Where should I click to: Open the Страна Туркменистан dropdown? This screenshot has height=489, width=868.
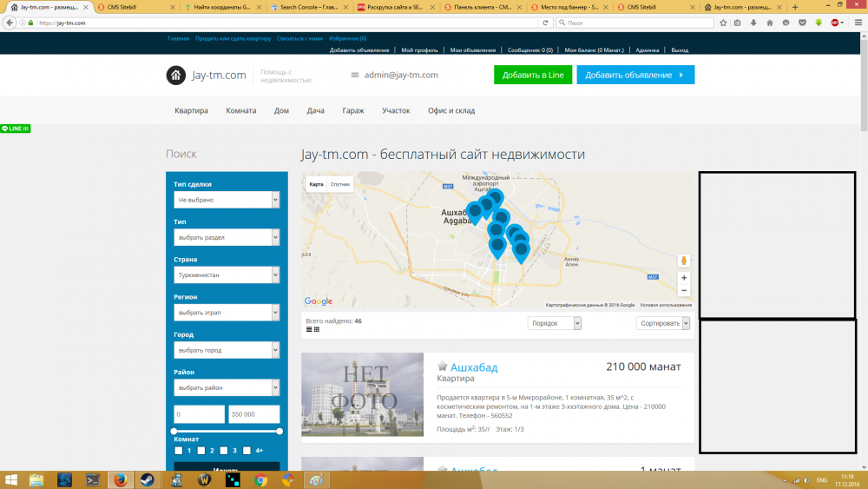click(227, 275)
